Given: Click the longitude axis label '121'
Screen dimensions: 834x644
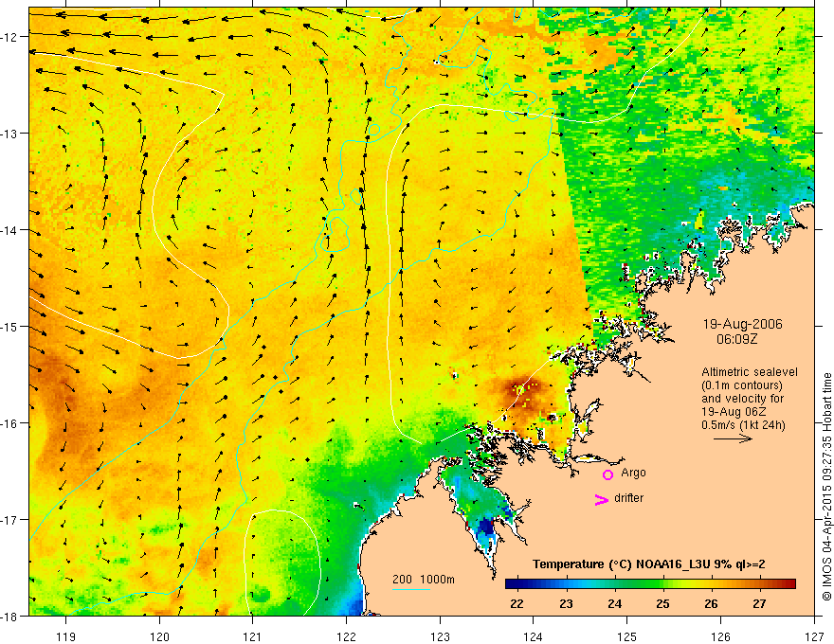Looking at the screenshot, I should point(252,636).
